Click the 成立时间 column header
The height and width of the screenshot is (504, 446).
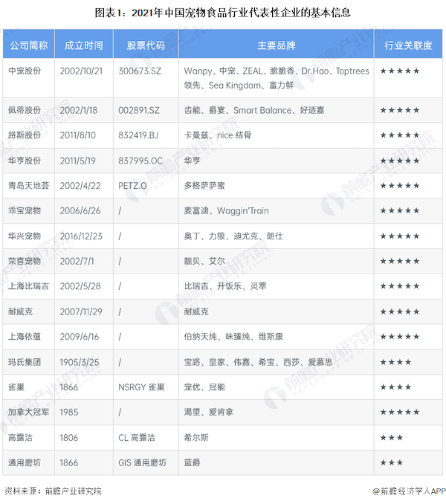pos(83,45)
